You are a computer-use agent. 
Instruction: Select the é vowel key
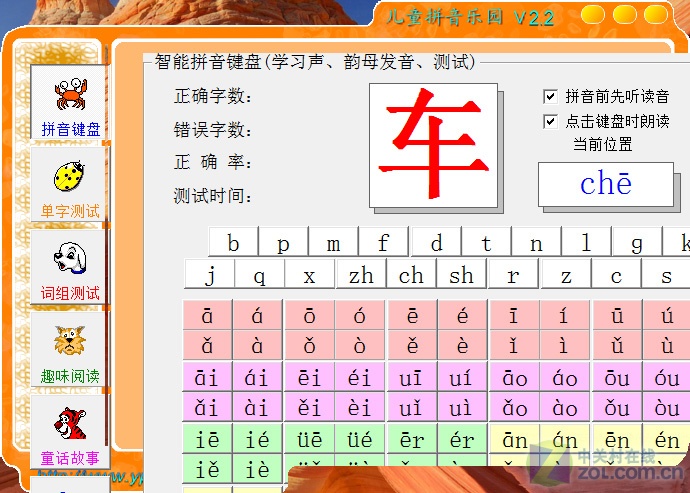click(x=462, y=315)
